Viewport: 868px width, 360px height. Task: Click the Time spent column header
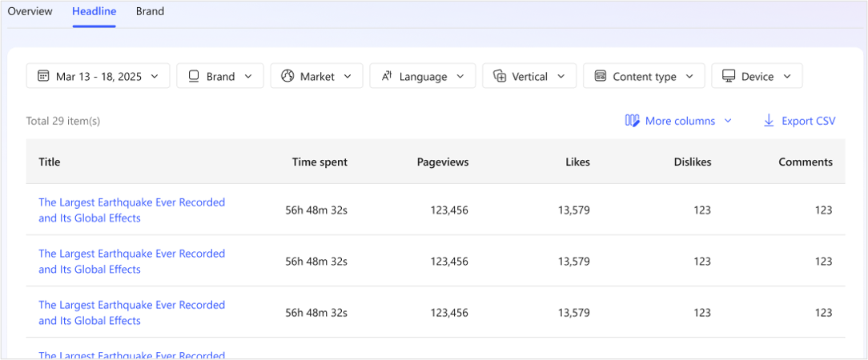(319, 162)
